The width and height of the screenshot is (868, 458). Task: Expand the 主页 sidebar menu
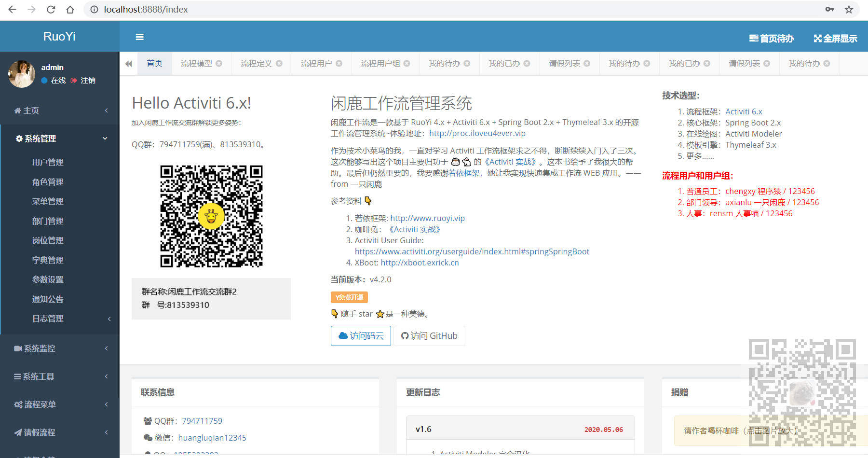(x=60, y=111)
